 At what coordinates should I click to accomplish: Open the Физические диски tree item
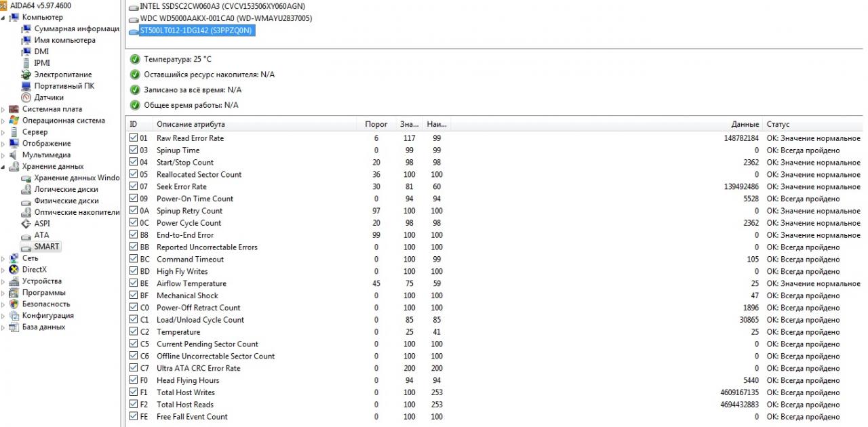(x=66, y=201)
